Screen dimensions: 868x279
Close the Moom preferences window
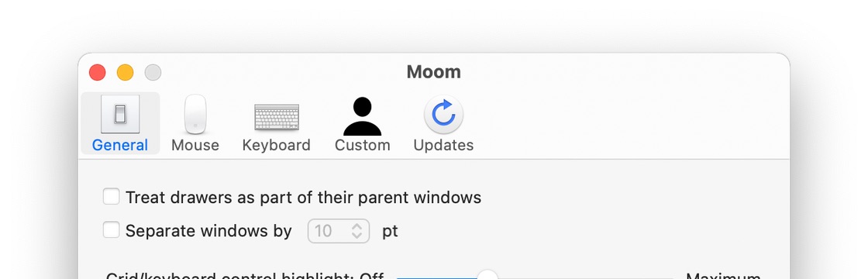(x=98, y=73)
